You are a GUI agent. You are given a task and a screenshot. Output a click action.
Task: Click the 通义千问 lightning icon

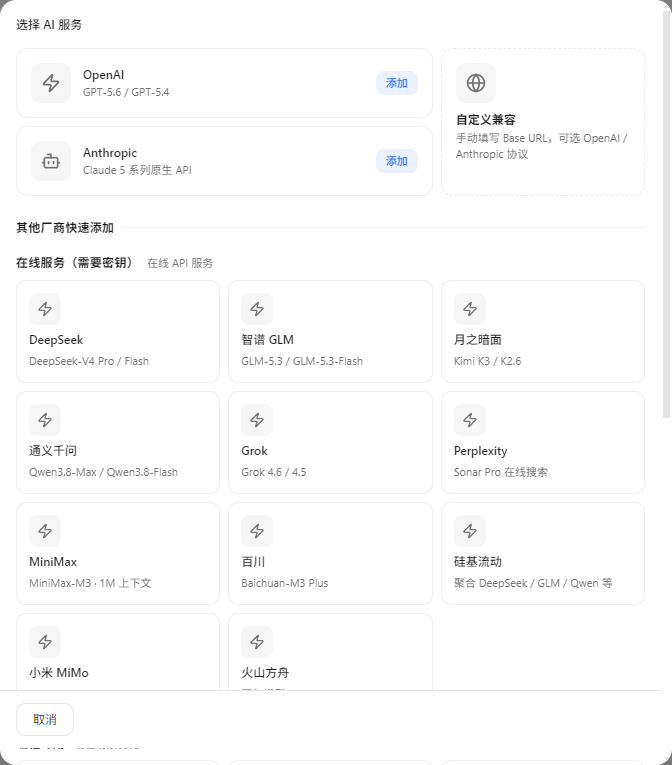[45, 420]
